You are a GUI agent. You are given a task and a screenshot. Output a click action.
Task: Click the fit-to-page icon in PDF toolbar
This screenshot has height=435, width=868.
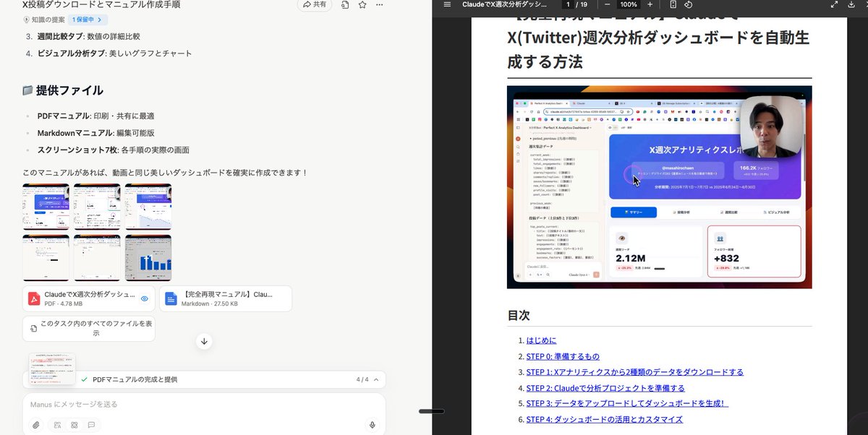pyautogui.click(x=673, y=4)
